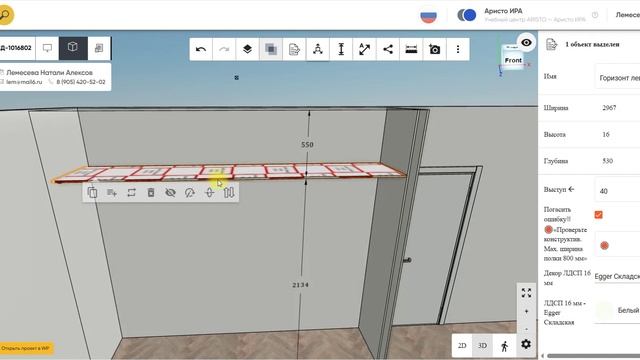Switch to the 3D cube tab
640x360 pixels.
coord(73,48)
